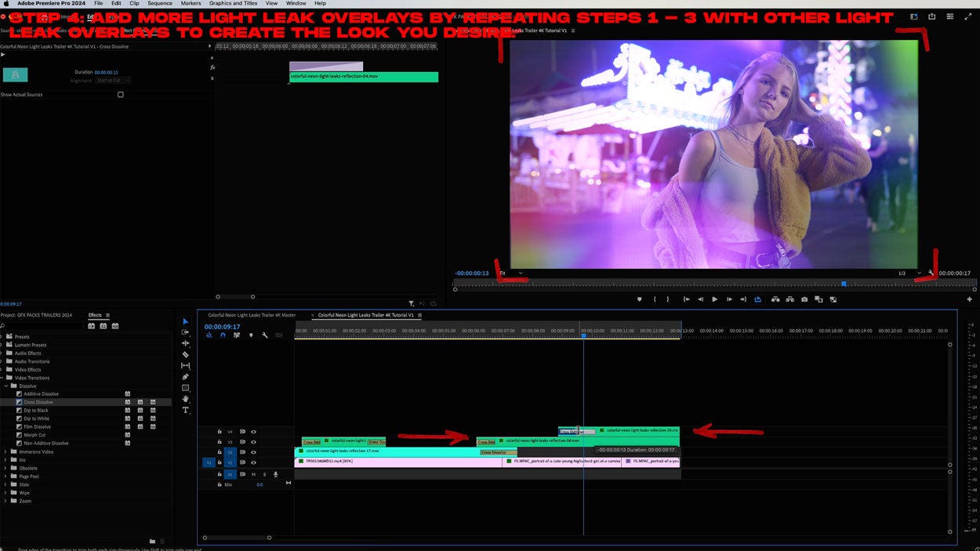Collapse the Video Transitions folder
The width and height of the screenshot is (980, 551).
(3, 378)
